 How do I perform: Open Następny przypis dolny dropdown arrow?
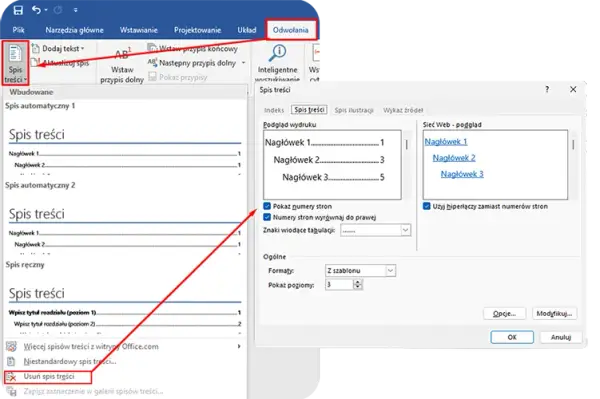pos(243,63)
